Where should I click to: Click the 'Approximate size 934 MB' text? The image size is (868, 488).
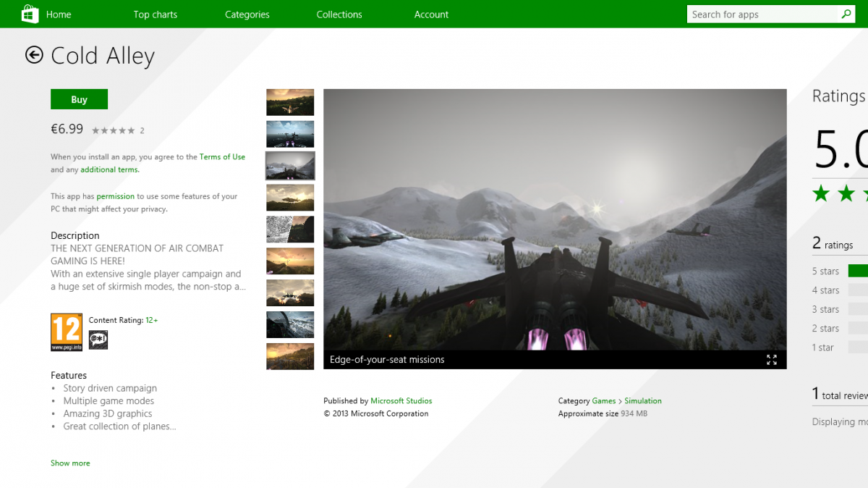point(603,414)
